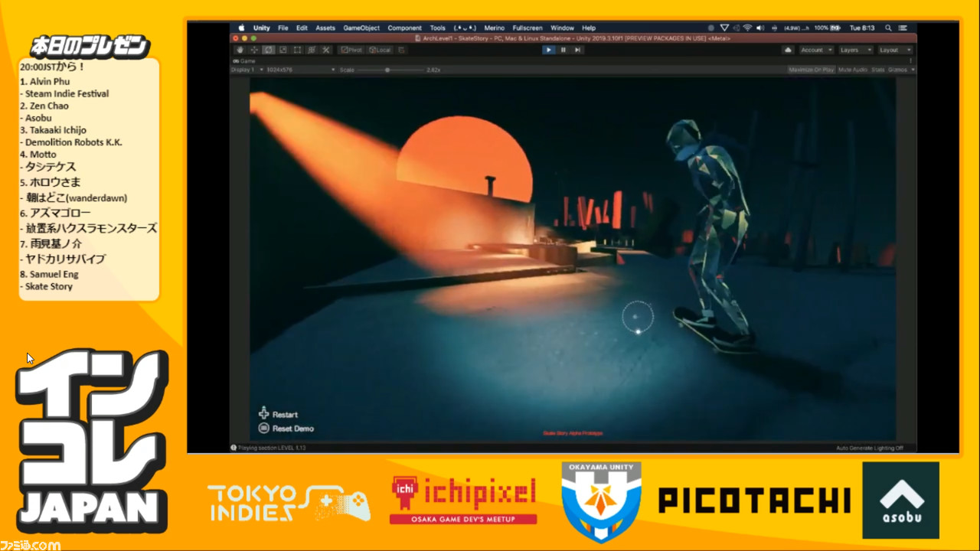
Task: Click the Restart label in game
Action: click(x=285, y=415)
